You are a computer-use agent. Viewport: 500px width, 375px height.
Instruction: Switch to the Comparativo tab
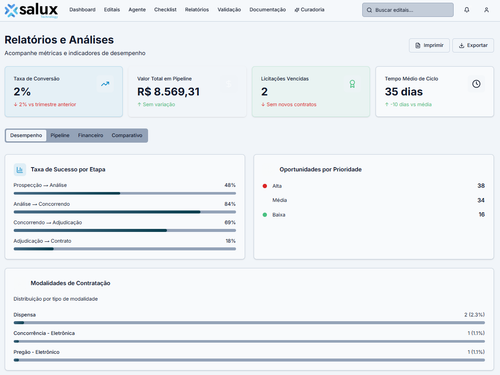point(127,135)
